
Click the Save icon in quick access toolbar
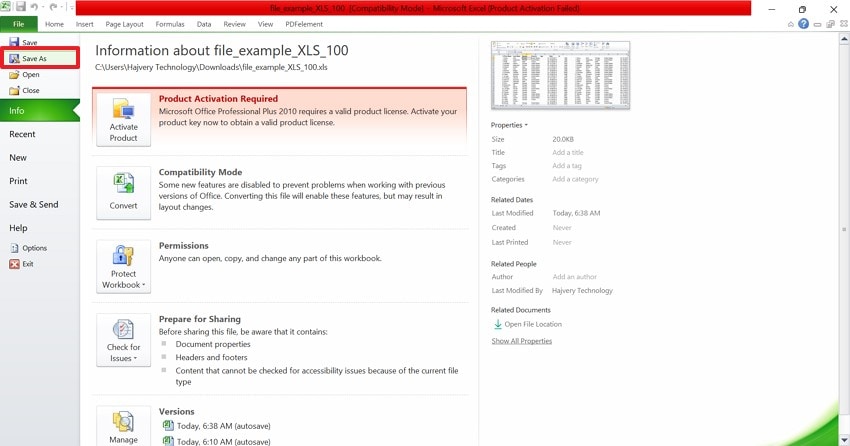(x=21, y=7)
